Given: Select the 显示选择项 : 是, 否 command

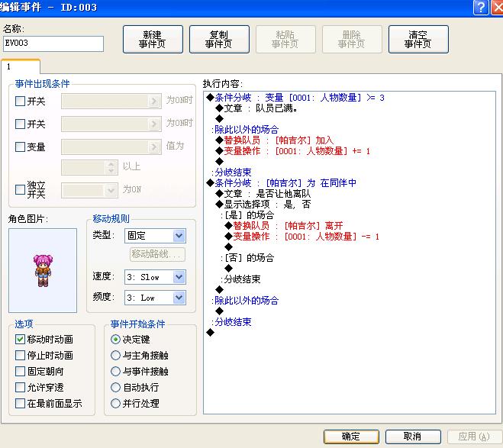Looking at the screenshot, I should (263, 205).
